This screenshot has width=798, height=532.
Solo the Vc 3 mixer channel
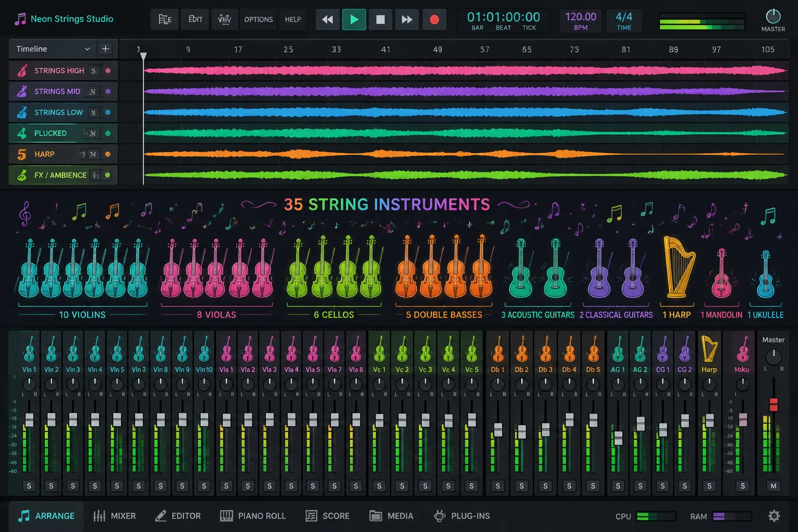tap(425, 486)
